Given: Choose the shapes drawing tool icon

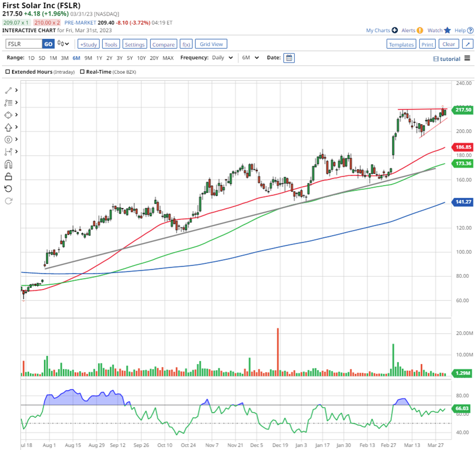Looking at the screenshot, I should 8,115.
